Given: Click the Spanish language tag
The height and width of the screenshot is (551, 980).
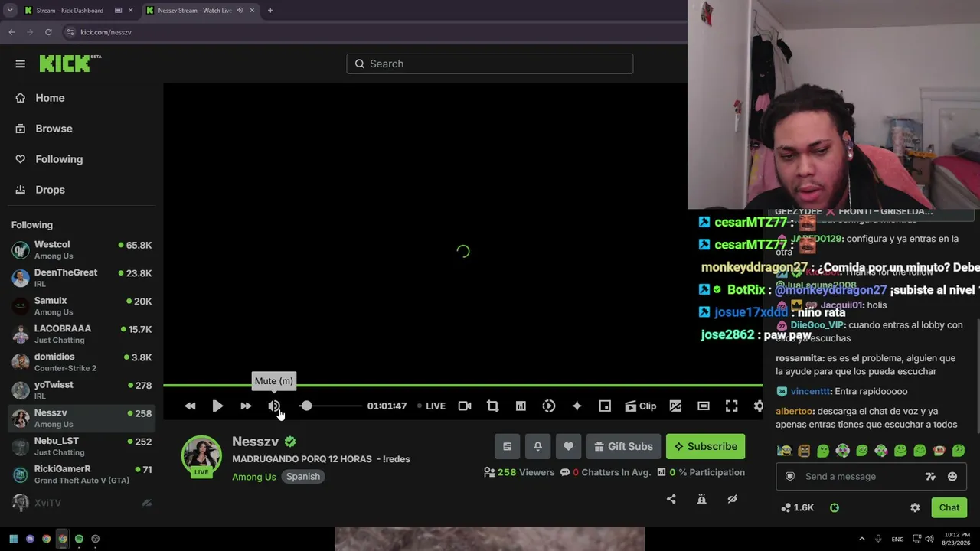Looking at the screenshot, I should pyautogui.click(x=303, y=477).
